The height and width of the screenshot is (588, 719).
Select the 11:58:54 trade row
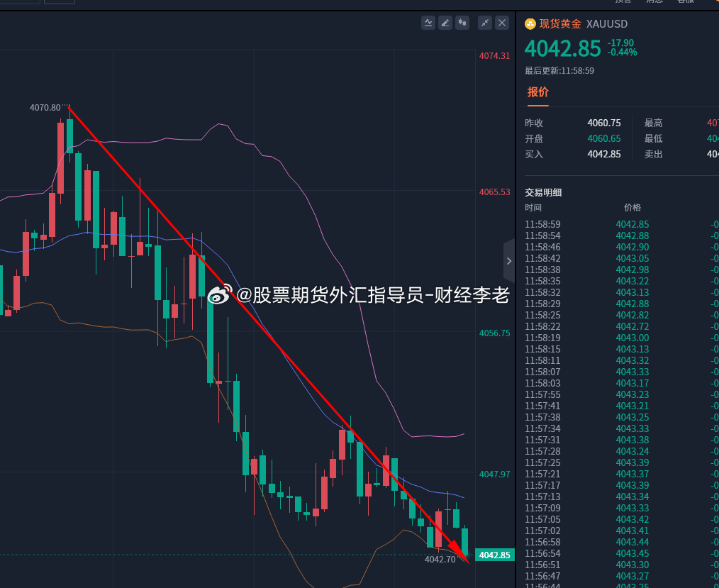pyautogui.click(x=622, y=235)
